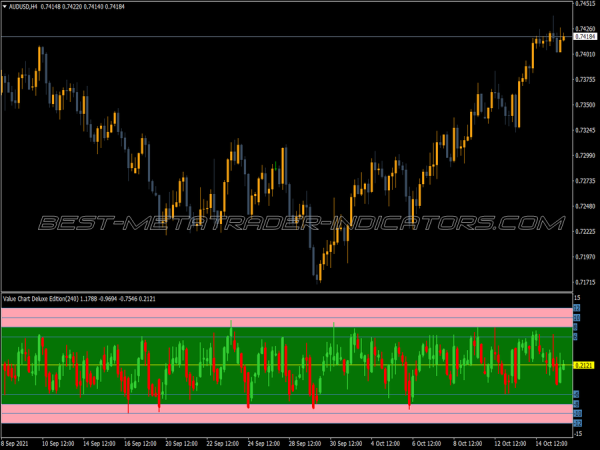Click the 0.73755 price scale value
This screenshot has height=450, width=600.
(585, 80)
